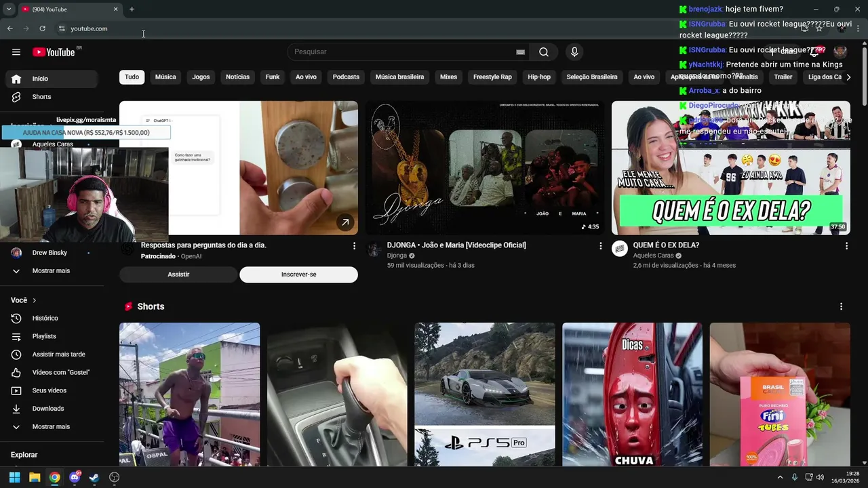Click the Assistir button on the ad

pos(178,274)
